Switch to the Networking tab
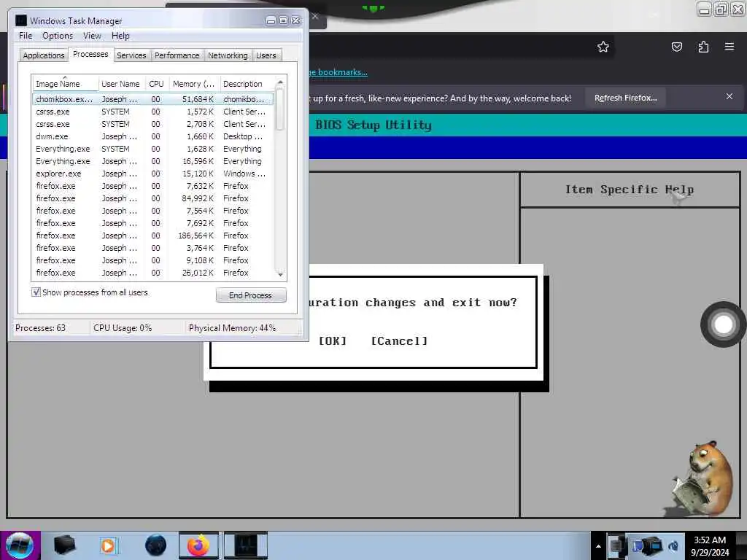The width and height of the screenshot is (747, 560). [228, 55]
